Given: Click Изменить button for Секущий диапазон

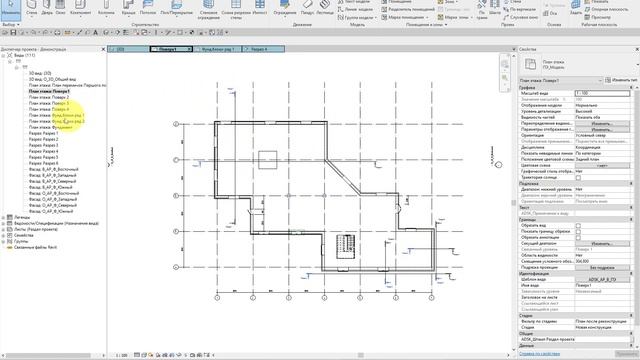Looking at the screenshot, I should pyautogui.click(x=602, y=243).
